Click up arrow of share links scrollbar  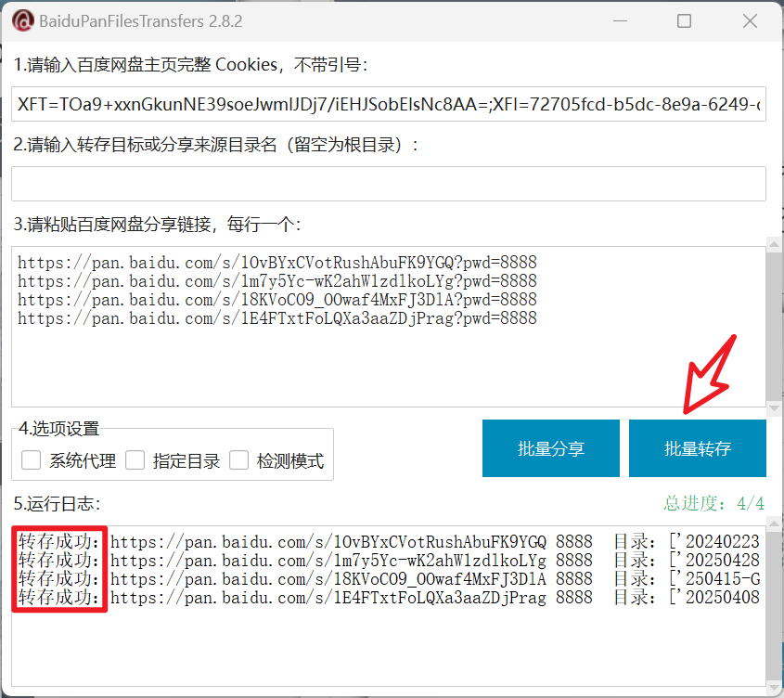pos(772,245)
